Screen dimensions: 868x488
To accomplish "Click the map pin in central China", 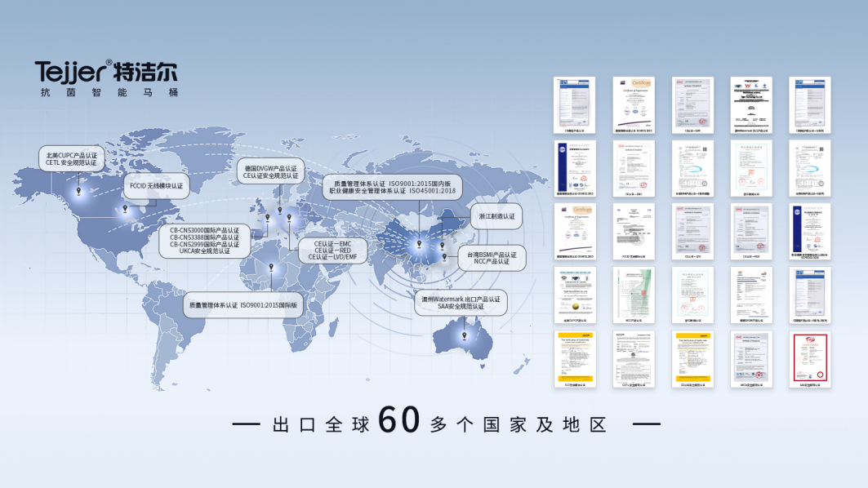I will click(x=419, y=244).
